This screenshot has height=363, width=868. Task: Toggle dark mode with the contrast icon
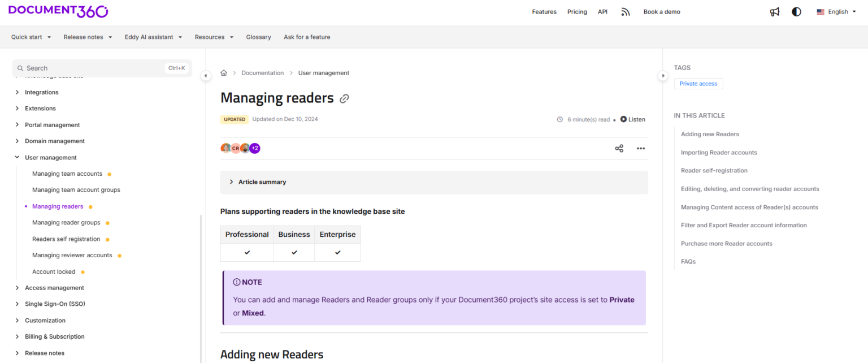(x=796, y=11)
